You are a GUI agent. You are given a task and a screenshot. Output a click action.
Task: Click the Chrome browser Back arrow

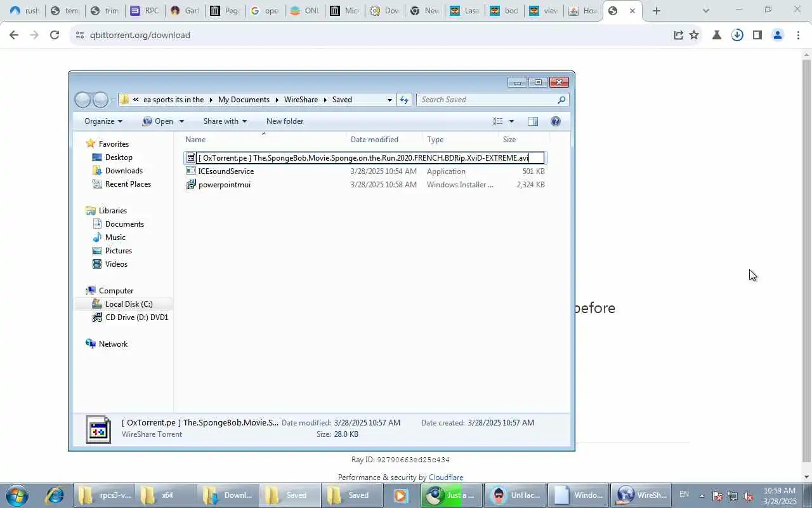14,35
